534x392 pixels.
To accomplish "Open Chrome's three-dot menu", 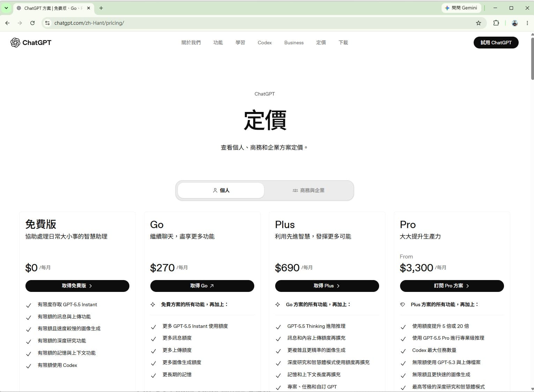I will [x=527, y=23].
